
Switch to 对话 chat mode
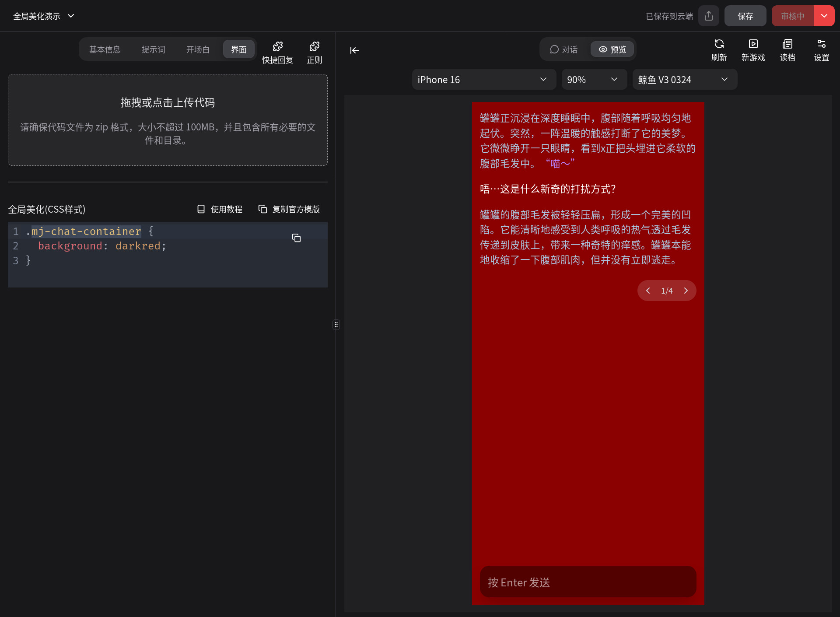pos(564,49)
